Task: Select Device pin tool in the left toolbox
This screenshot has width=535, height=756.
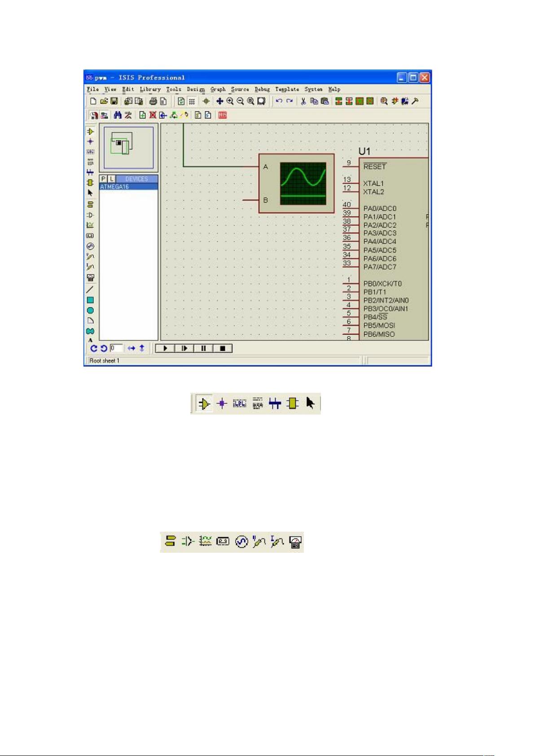Action: (90, 215)
